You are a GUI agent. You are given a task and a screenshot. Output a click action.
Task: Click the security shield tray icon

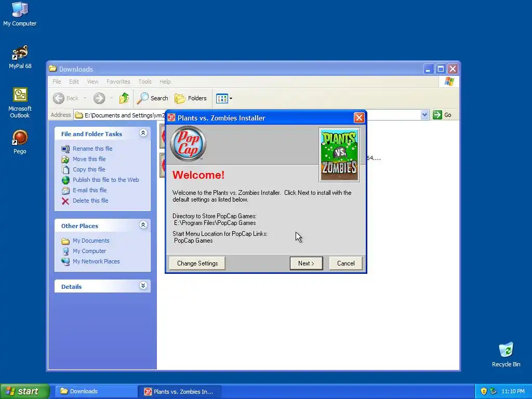(x=484, y=391)
